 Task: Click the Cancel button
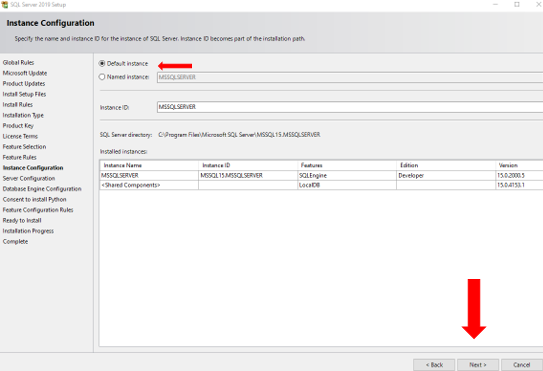pos(522,365)
